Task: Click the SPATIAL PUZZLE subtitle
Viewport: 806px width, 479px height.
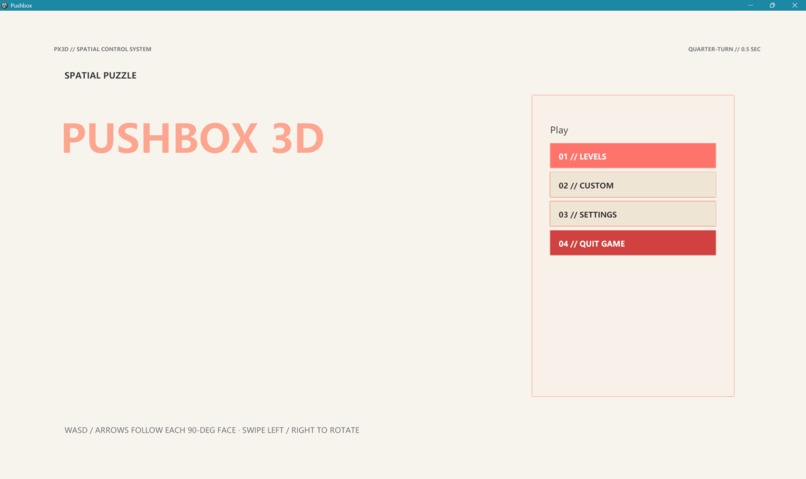Action: click(100, 76)
